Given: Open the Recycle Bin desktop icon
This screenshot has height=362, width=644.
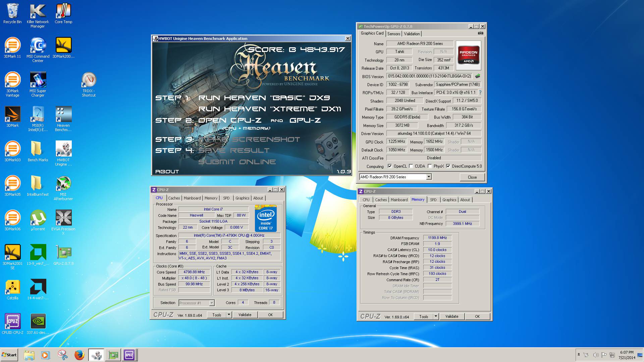Looking at the screenshot, I should pos(12,13).
